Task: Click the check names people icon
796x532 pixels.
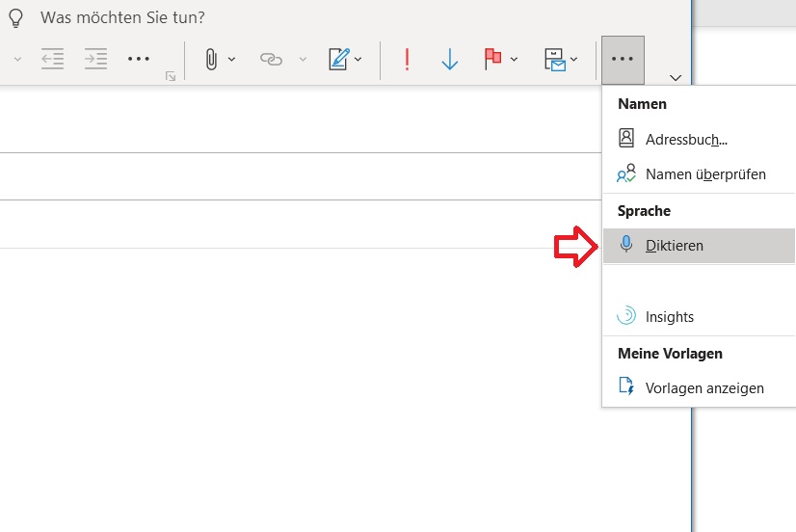Action: coord(626,173)
